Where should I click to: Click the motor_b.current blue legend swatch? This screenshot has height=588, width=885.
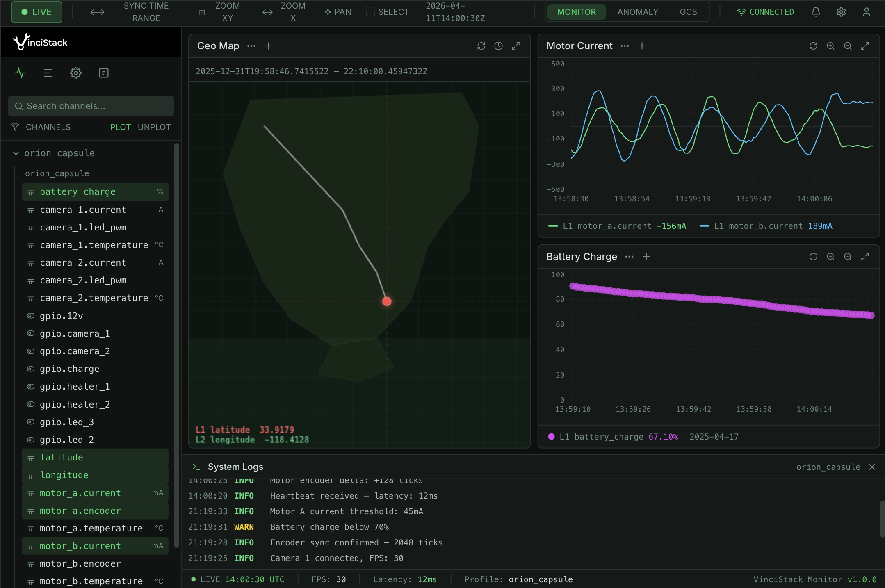point(704,226)
